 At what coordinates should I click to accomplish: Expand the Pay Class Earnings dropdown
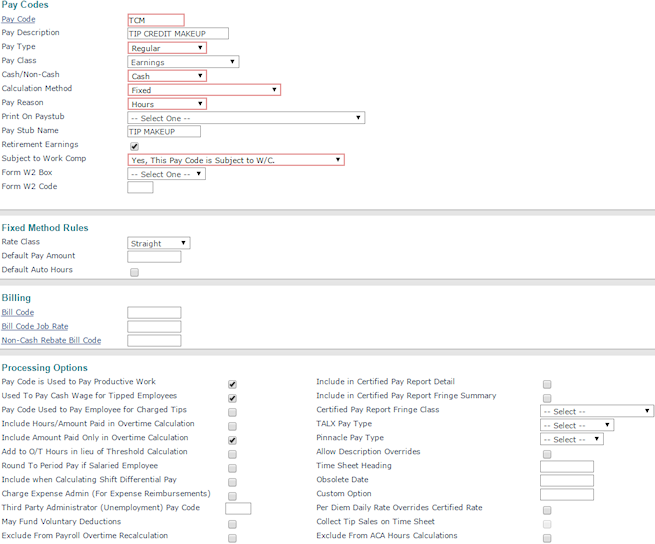pos(183,62)
